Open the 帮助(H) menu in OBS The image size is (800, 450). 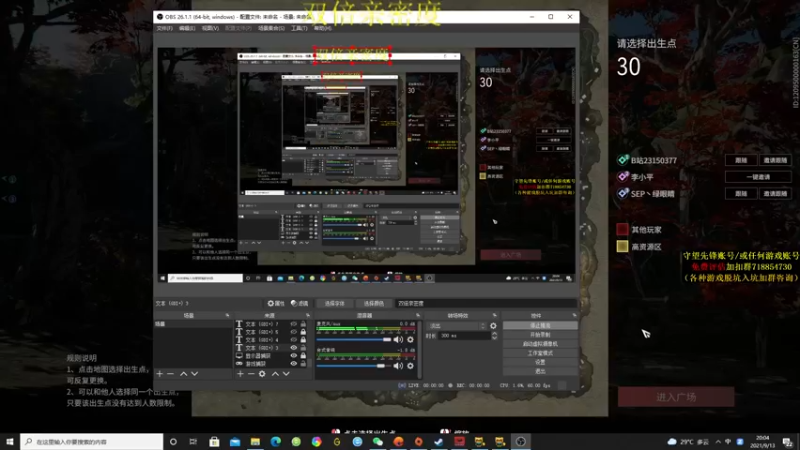click(322, 29)
